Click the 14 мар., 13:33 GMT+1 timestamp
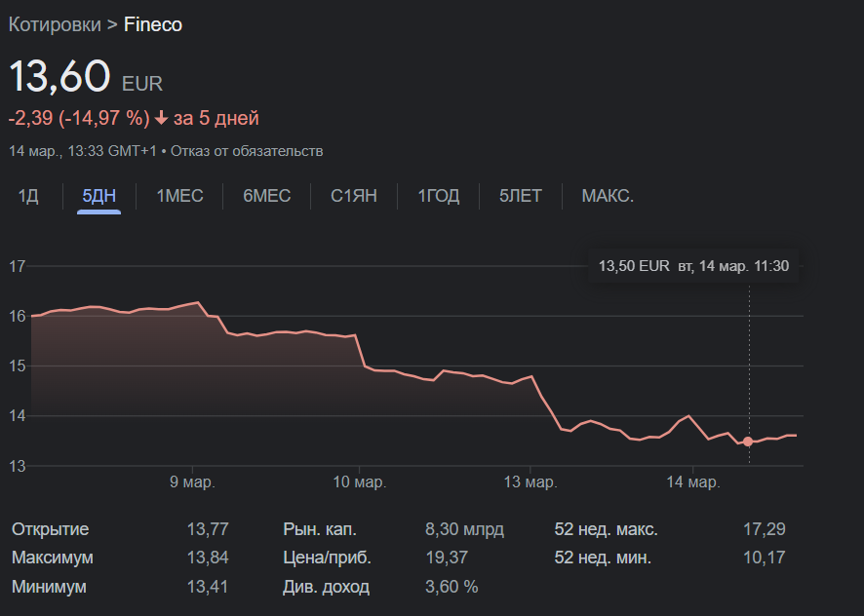Viewport: 864px width, 616px height. [x=83, y=151]
